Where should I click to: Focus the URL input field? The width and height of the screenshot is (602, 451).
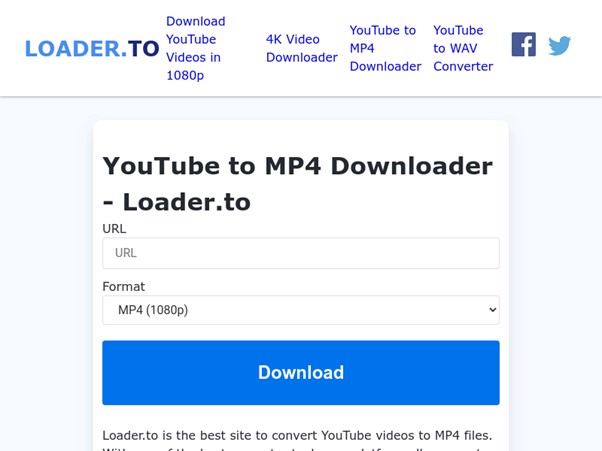(301, 253)
